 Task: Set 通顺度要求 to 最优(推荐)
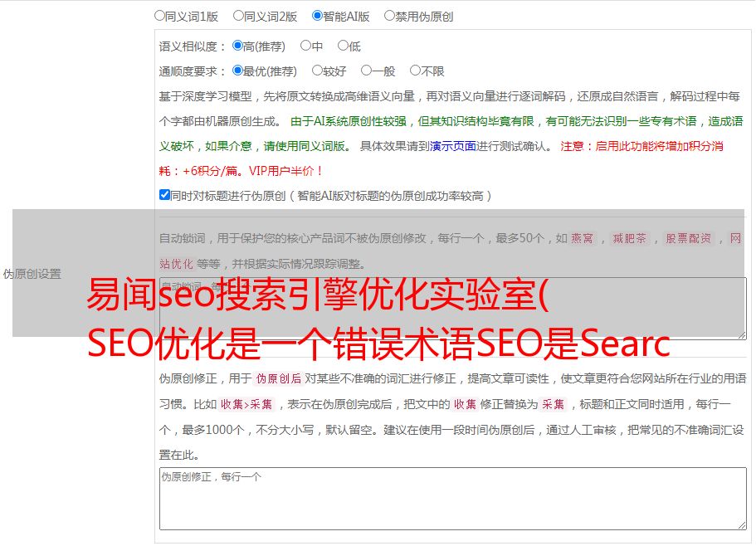(237, 71)
